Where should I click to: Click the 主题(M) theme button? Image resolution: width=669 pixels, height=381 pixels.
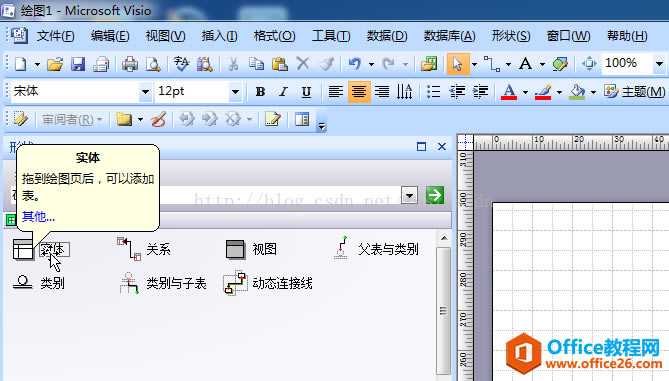pyautogui.click(x=634, y=92)
